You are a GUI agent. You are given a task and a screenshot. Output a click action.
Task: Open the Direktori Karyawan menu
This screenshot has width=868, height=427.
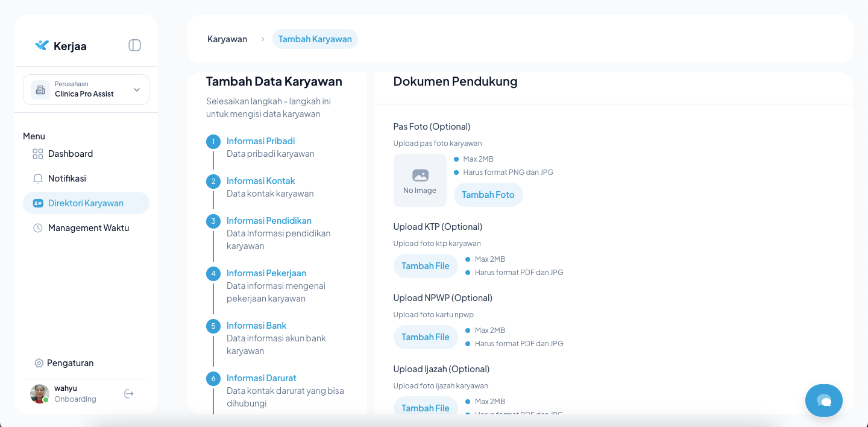click(x=86, y=203)
